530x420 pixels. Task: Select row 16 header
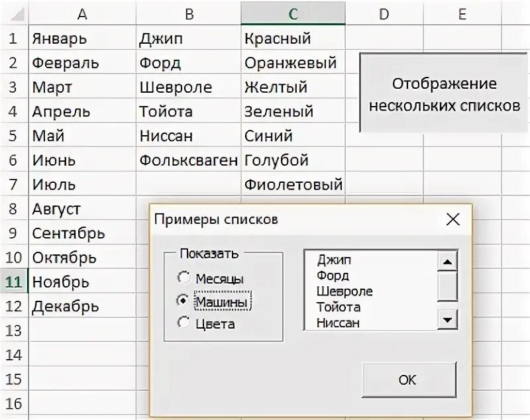[14, 403]
